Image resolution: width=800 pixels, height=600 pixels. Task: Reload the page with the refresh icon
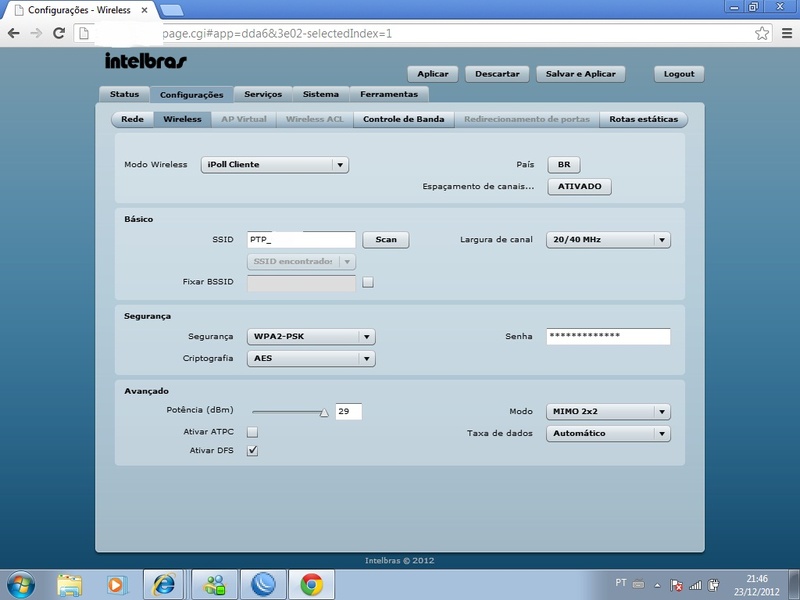(x=59, y=34)
